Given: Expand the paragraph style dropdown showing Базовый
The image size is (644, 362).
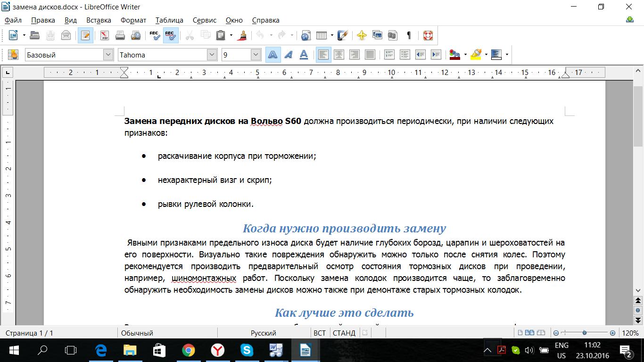Looking at the screenshot, I should coord(108,55).
